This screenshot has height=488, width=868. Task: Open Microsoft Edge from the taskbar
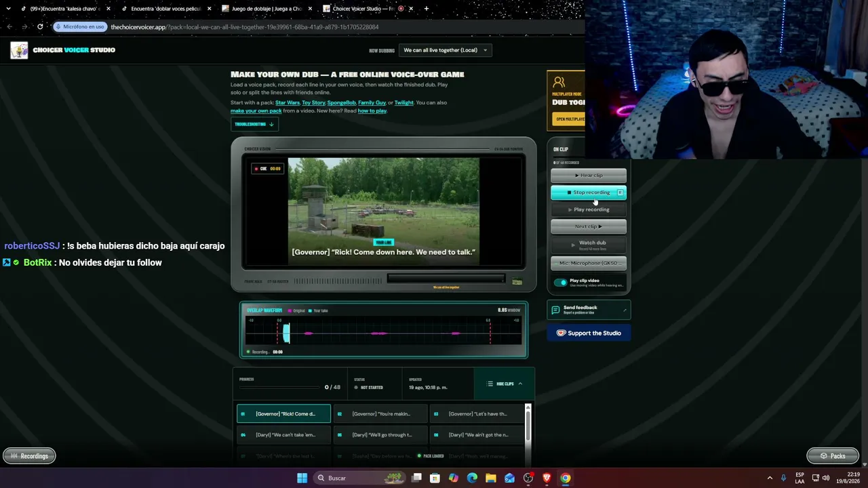pyautogui.click(x=472, y=478)
